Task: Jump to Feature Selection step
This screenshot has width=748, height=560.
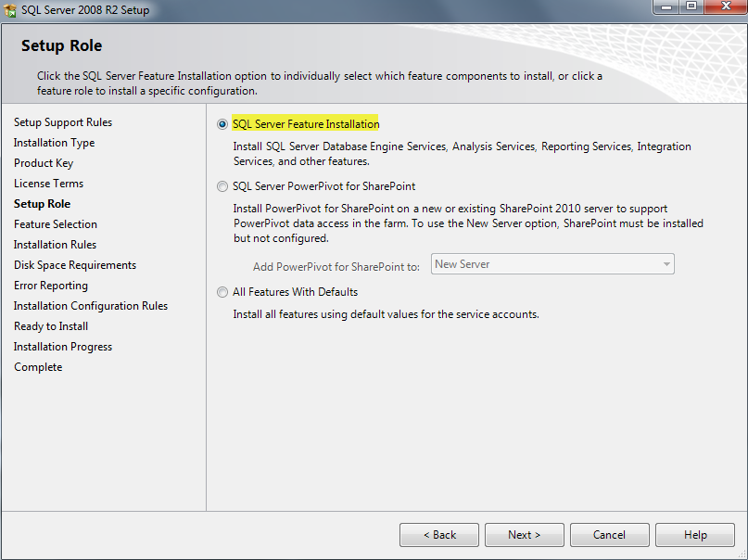Action: click(x=56, y=224)
